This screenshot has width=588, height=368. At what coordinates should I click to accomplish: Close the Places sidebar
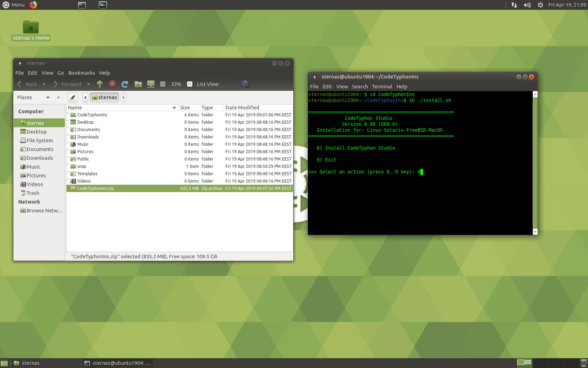(58, 97)
